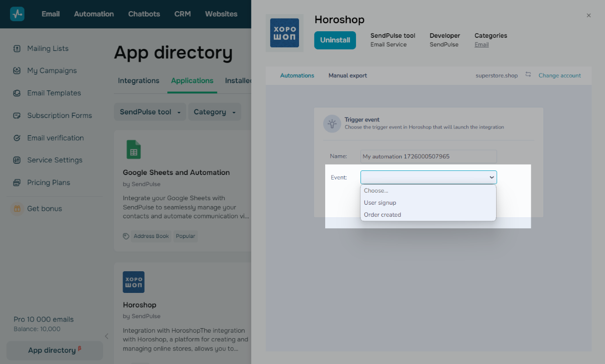Open the CRM top menu
The height and width of the screenshot is (364, 605).
click(183, 14)
